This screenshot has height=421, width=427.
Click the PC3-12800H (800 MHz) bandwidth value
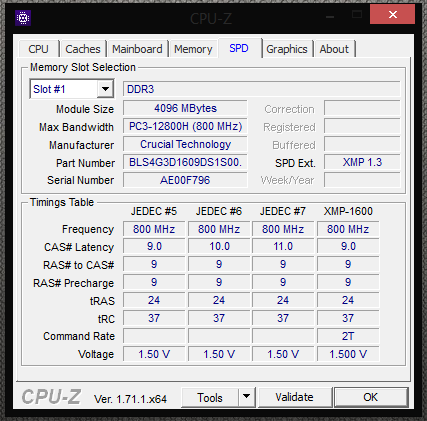tap(185, 126)
